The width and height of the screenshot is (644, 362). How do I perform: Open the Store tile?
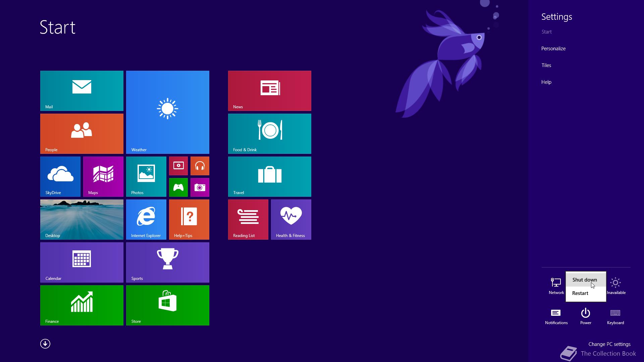[x=168, y=305]
